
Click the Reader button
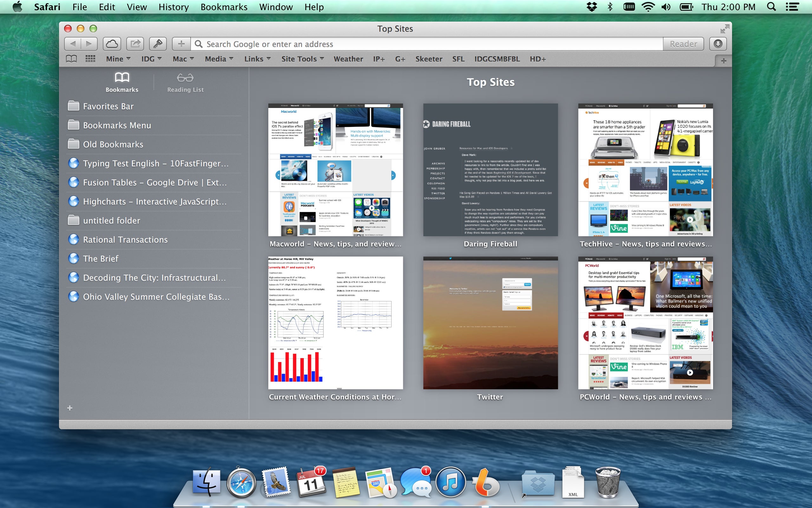click(x=683, y=44)
